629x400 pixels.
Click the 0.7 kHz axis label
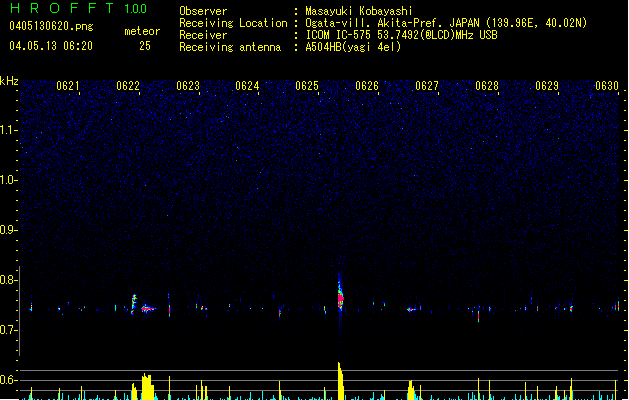tap(8, 330)
